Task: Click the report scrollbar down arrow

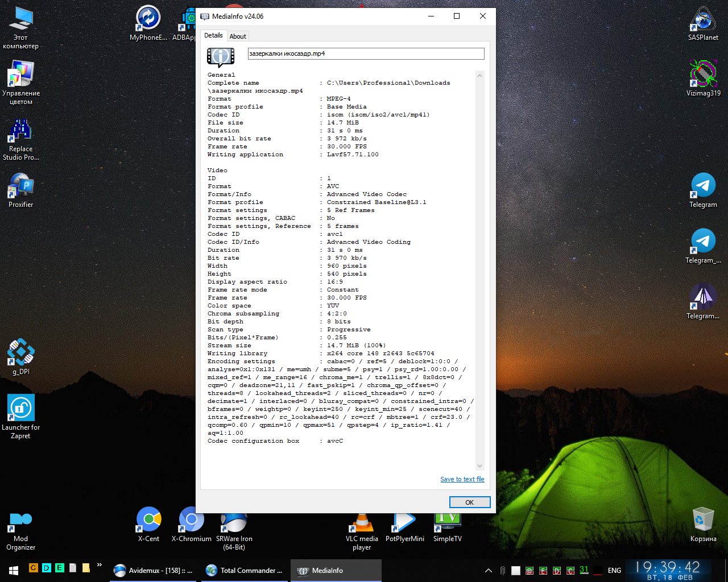Action: (x=479, y=466)
